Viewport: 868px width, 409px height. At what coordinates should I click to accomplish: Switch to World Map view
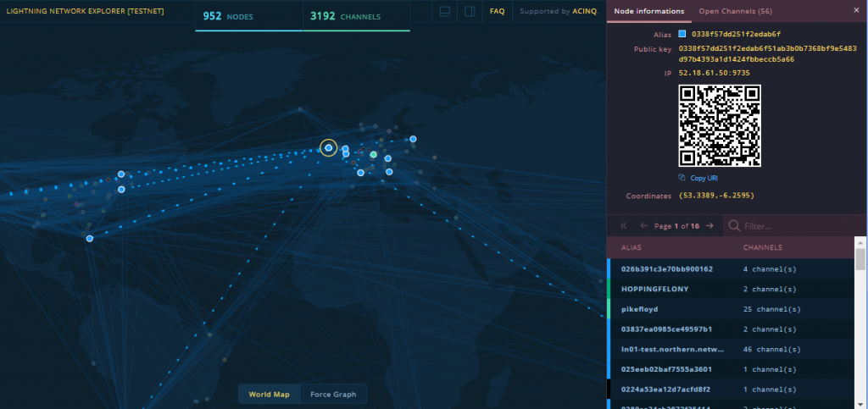click(269, 394)
